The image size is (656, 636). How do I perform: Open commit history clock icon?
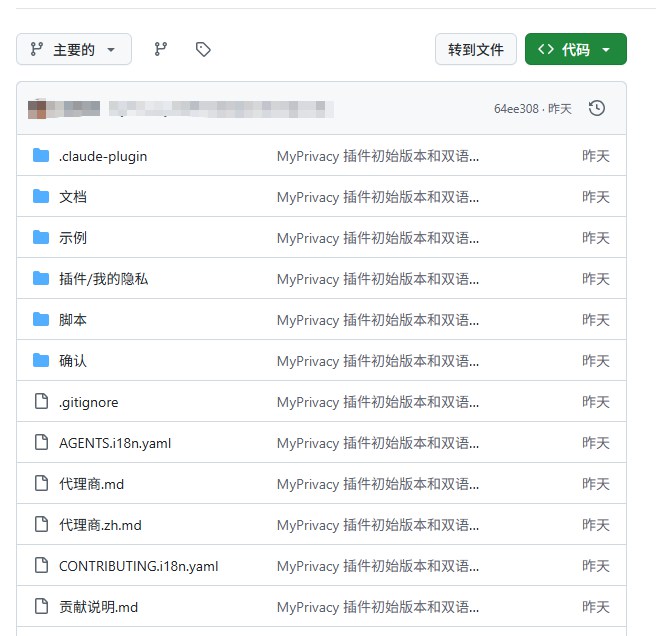[x=597, y=108]
